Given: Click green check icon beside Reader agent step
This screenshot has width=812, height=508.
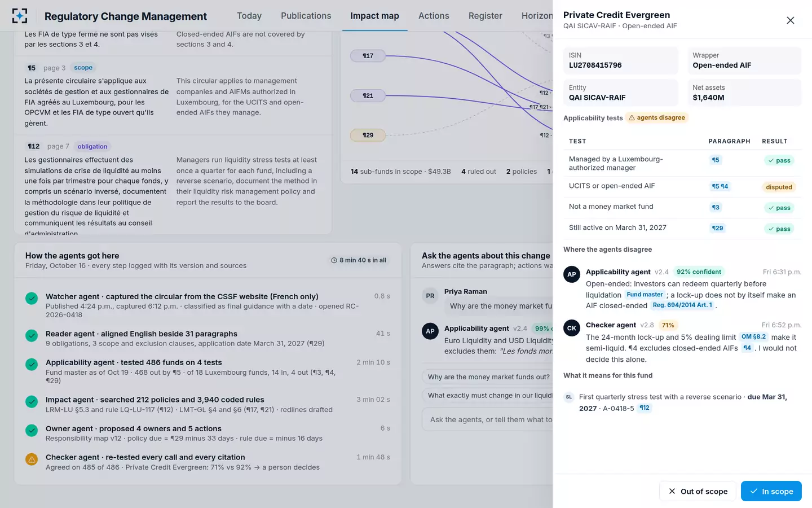Looking at the screenshot, I should click(32, 335).
